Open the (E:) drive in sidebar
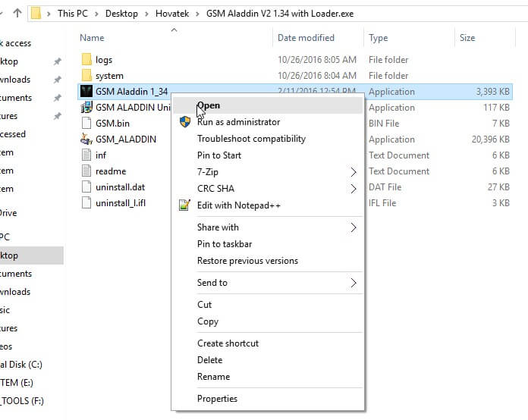 [17, 383]
